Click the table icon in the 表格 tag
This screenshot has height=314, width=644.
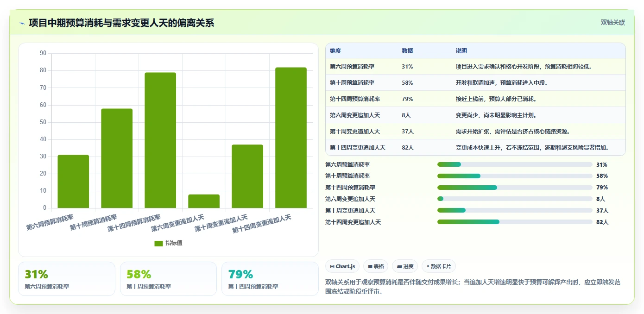(370, 266)
